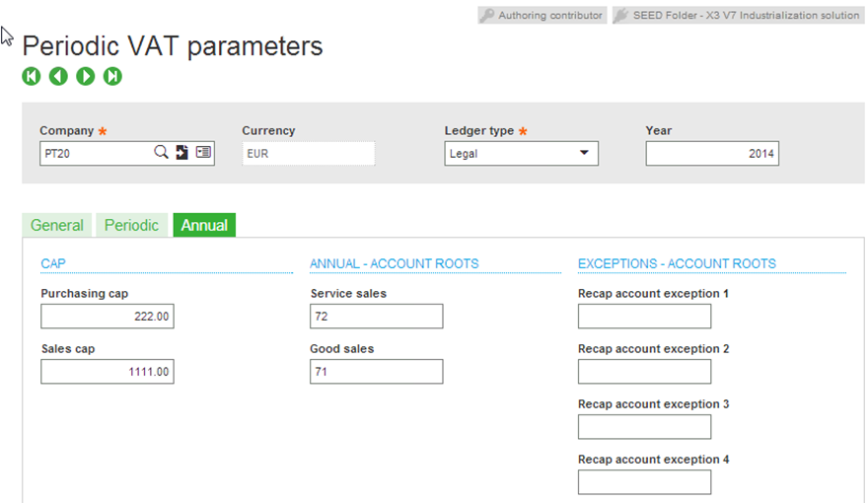Open Company lookup magnifier icon
This screenshot has width=868, height=503.
[x=161, y=152]
